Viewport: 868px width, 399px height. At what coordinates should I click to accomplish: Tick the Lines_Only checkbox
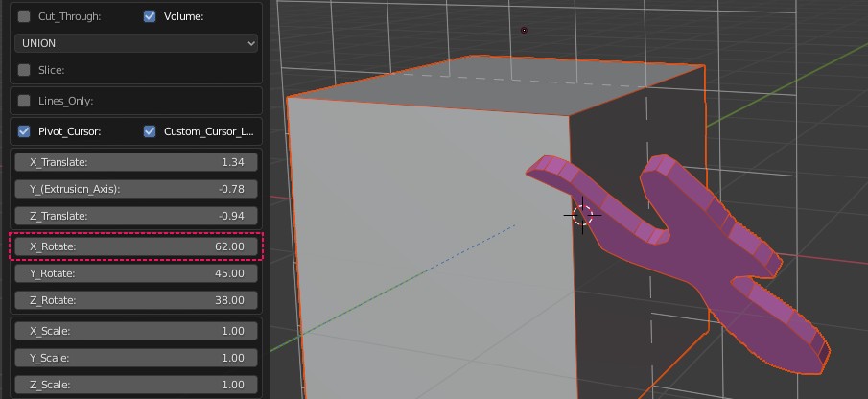[25, 101]
